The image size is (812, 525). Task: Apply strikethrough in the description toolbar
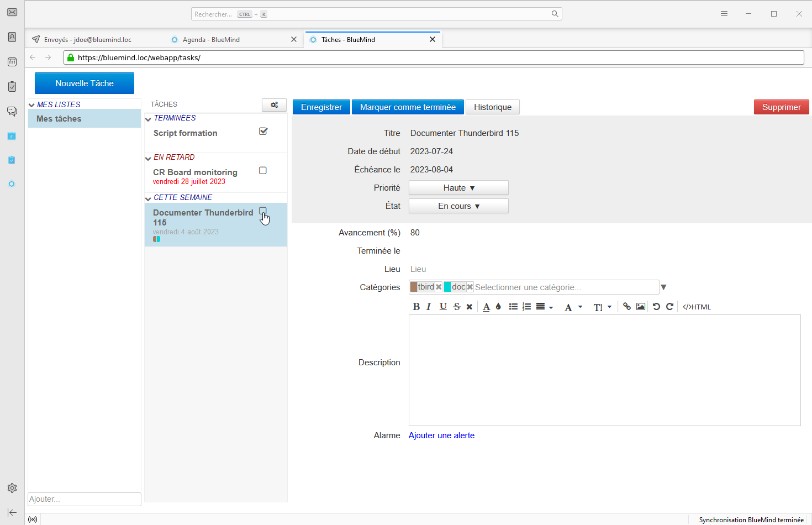(x=457, y=307)
